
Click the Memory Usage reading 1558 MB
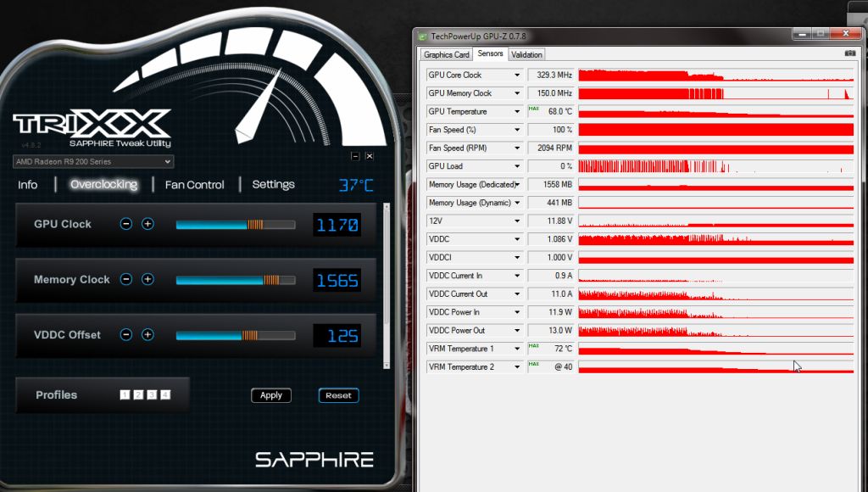551,185
